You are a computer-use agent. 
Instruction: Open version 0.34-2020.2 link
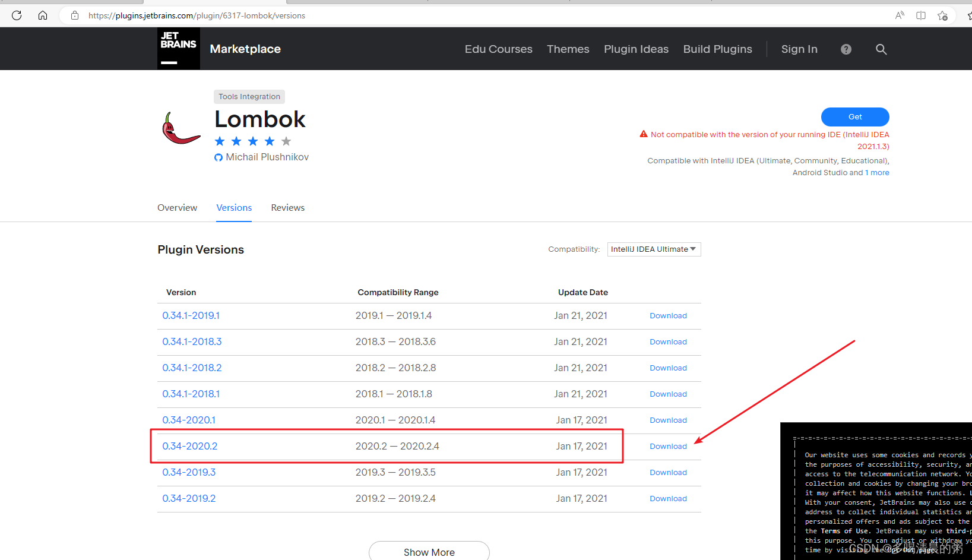point(190,447)
